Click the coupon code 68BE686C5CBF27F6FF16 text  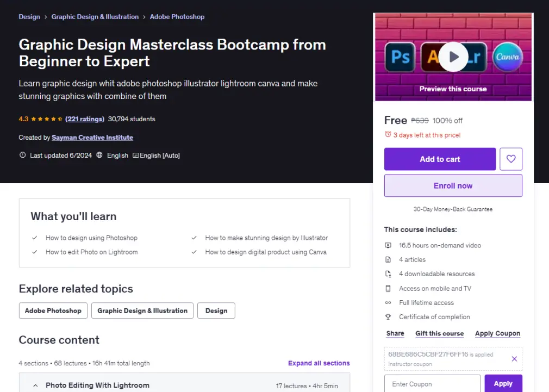click(x=428, y=354)
